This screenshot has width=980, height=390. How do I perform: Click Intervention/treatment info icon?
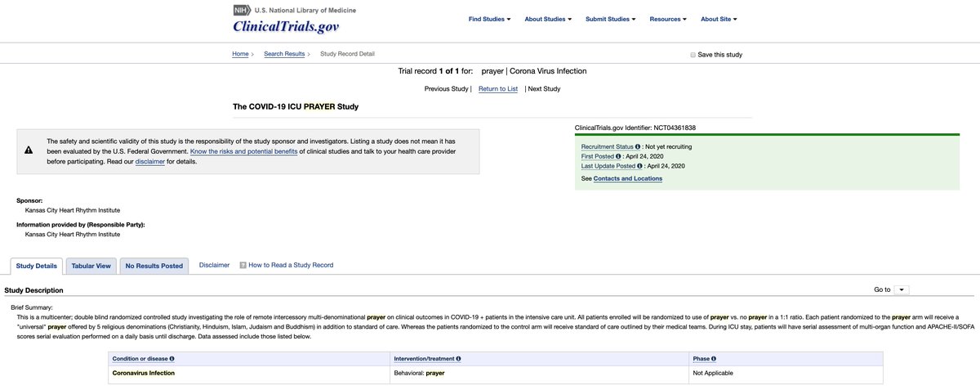click(x=458, y=358)
